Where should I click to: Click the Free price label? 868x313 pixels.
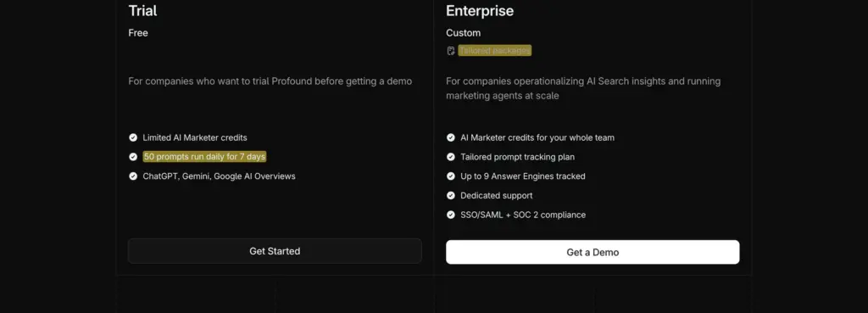(x=138, y=33)
